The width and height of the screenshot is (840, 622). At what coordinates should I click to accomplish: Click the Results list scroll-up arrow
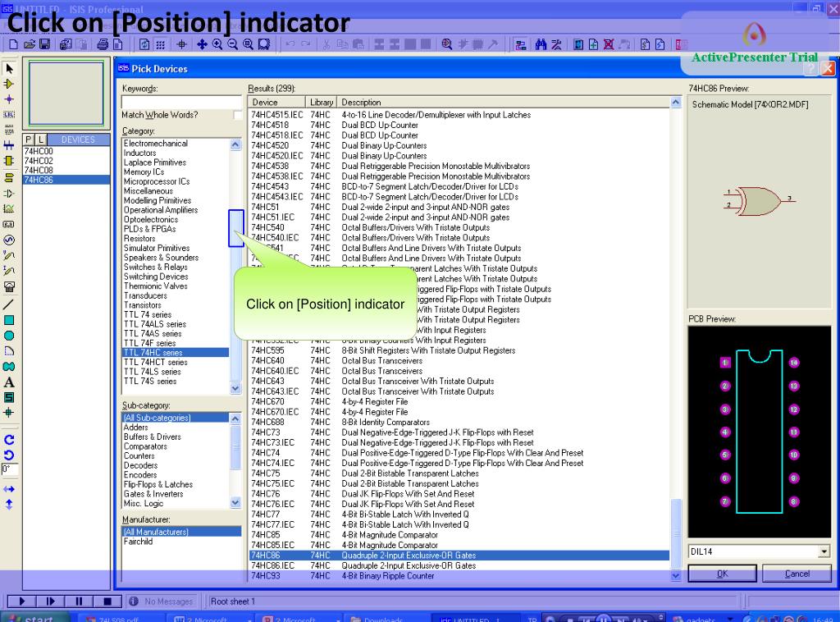pos(676,103)
